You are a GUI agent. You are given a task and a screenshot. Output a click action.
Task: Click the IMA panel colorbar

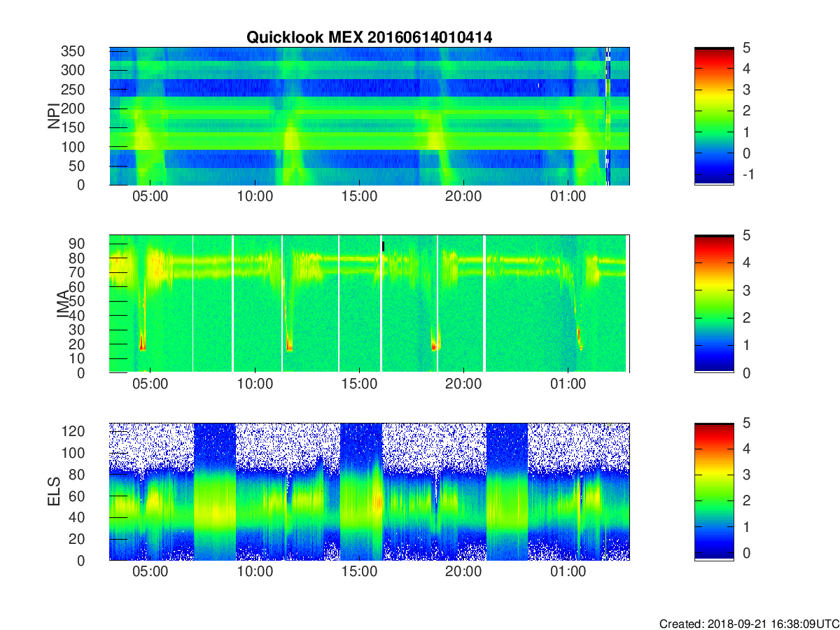(x=714, y=304)
